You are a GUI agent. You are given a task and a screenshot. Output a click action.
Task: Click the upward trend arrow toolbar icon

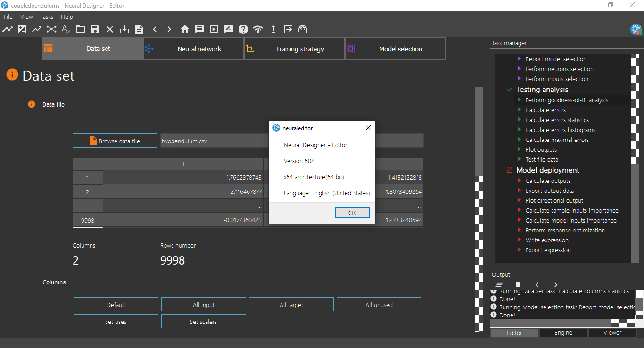pyautogui.click(x=37, y=29)
